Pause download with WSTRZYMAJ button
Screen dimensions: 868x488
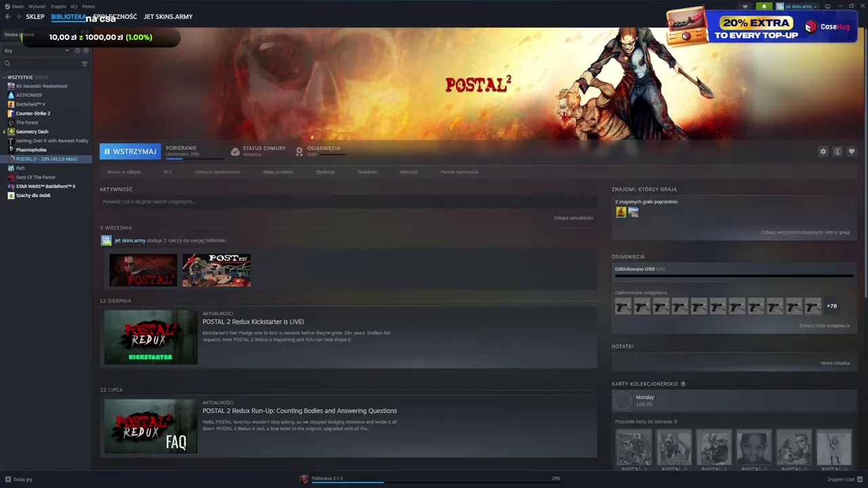click(x=130, y=151)
